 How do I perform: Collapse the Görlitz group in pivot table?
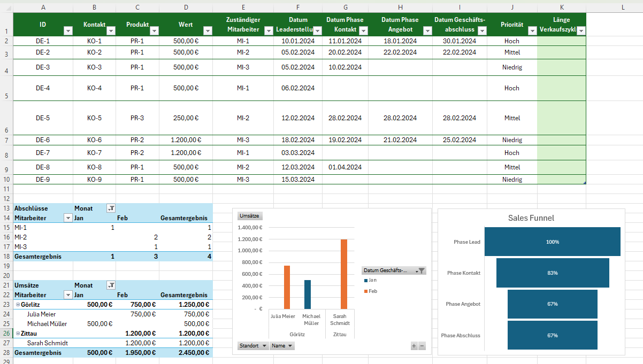18,305
